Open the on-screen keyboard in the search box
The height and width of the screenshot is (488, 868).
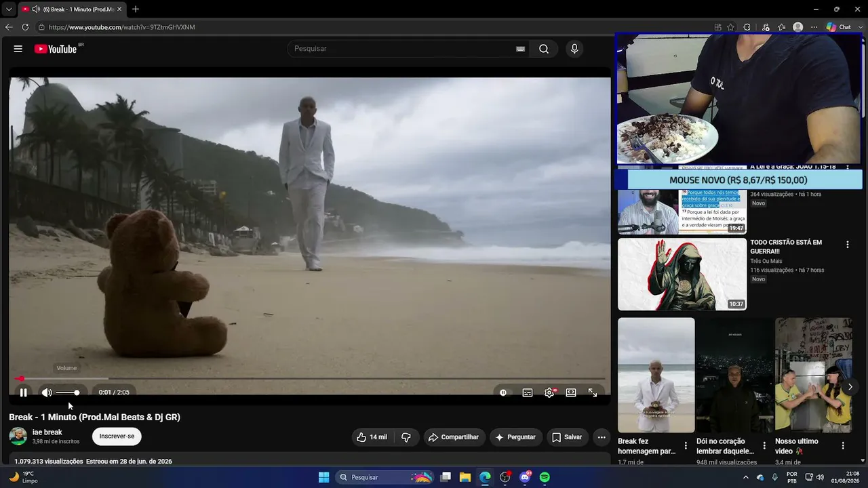point(520,49)
